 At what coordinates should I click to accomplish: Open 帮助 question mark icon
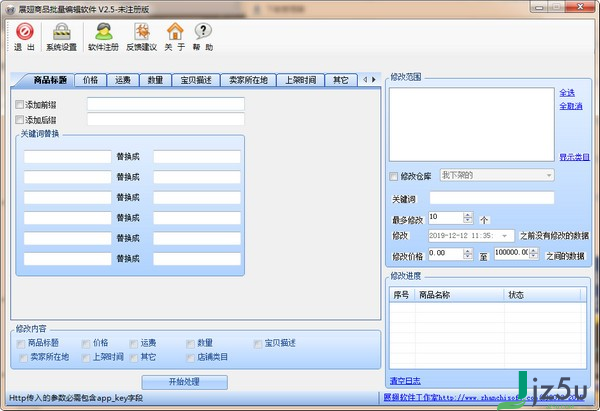click(203, 31)
